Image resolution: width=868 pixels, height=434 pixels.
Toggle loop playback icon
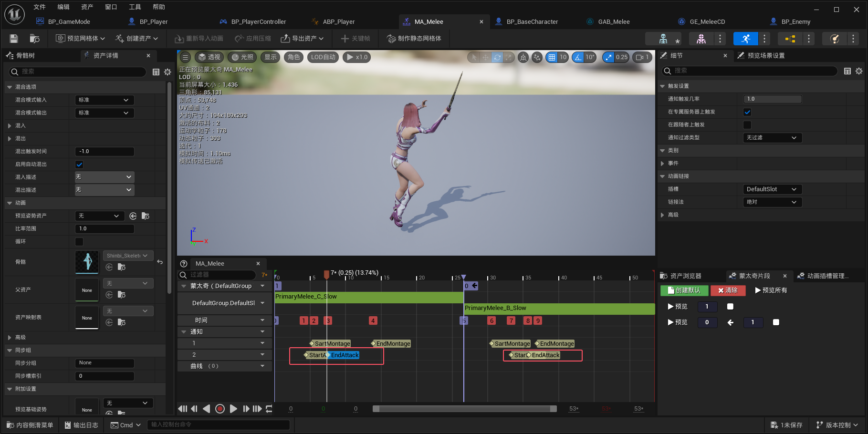(x=269, y=409)
